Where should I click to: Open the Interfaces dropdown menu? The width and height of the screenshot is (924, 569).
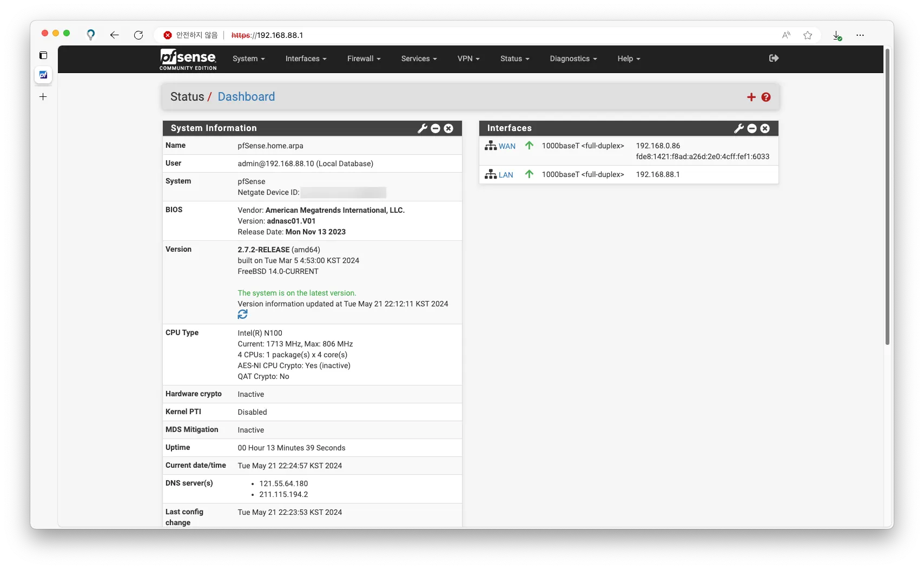point(306,59)
